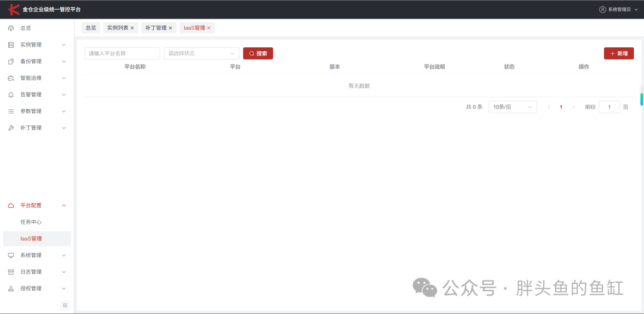Click the 金仓企业级统一管控平台 title
This screenshot has height=314, width=644.
click(x=52, y=9)
